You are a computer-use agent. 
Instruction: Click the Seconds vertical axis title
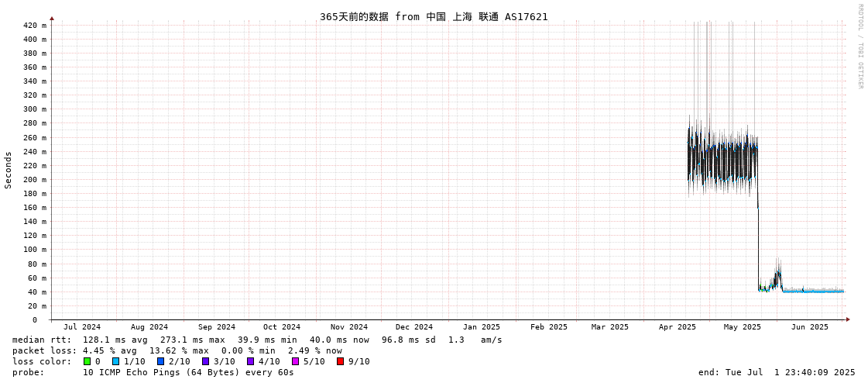click(9, 170)
